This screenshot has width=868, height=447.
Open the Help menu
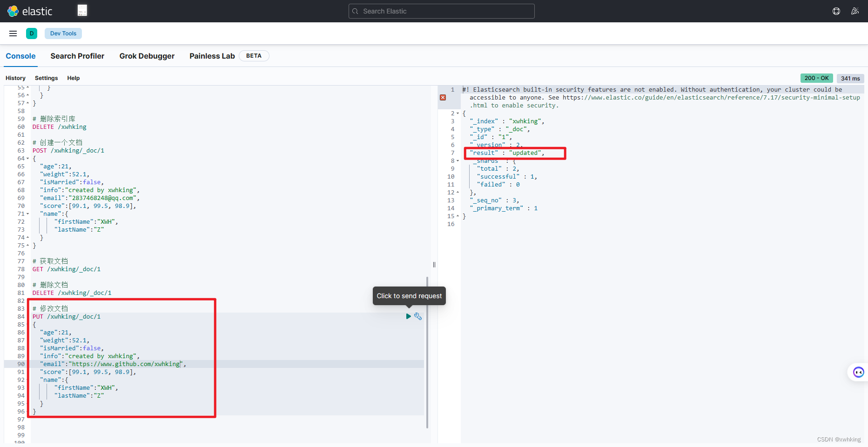[74, 78]
